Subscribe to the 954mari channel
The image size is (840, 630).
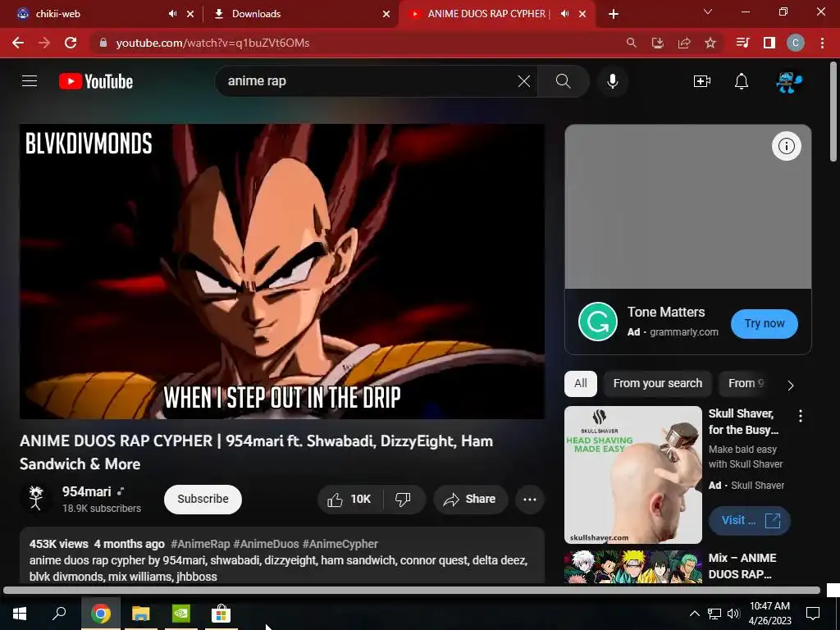point(203,499)
